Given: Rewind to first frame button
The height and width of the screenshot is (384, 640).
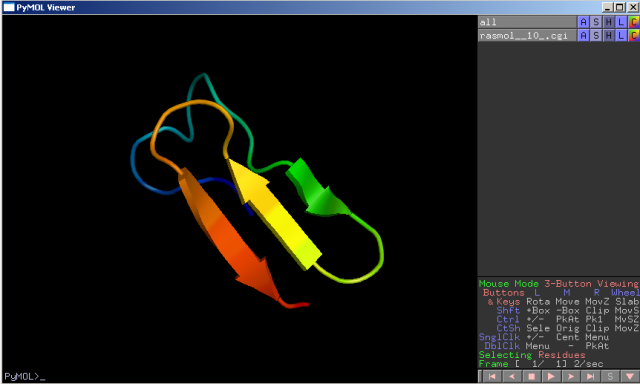Looking at the screenshot, I should [492, 376].
